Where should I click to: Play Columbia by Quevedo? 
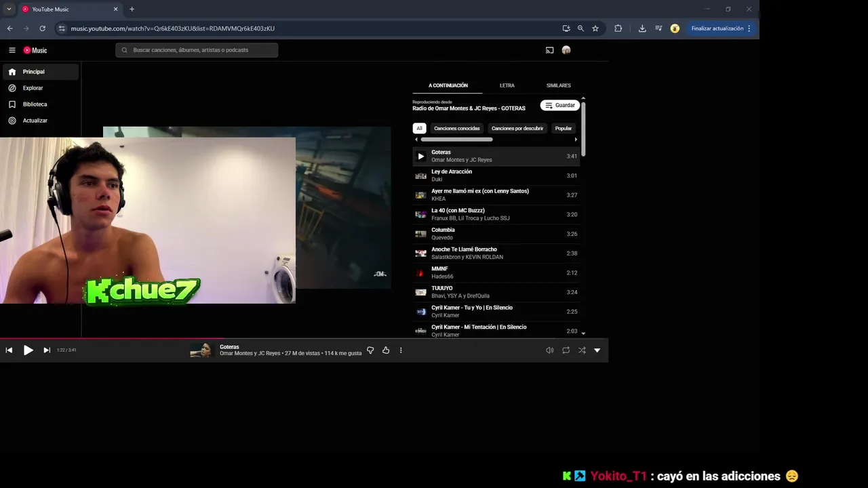tap(496, 234)
